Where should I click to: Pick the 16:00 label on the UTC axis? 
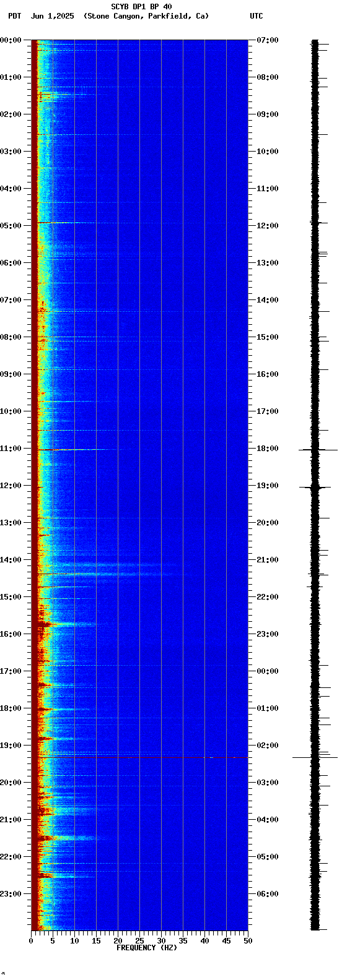tap(267, 374)
